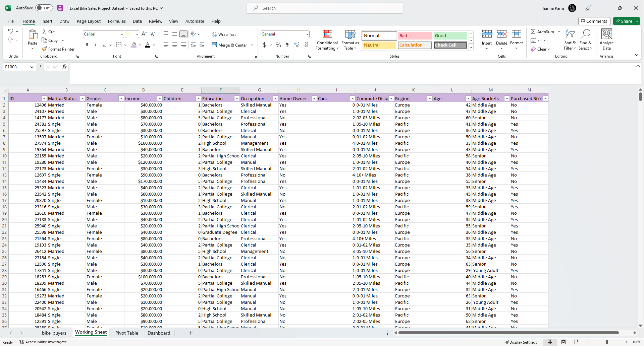Apply AutoSum to the selection
This screenshot has width=644, height=346.
[543, 31]
